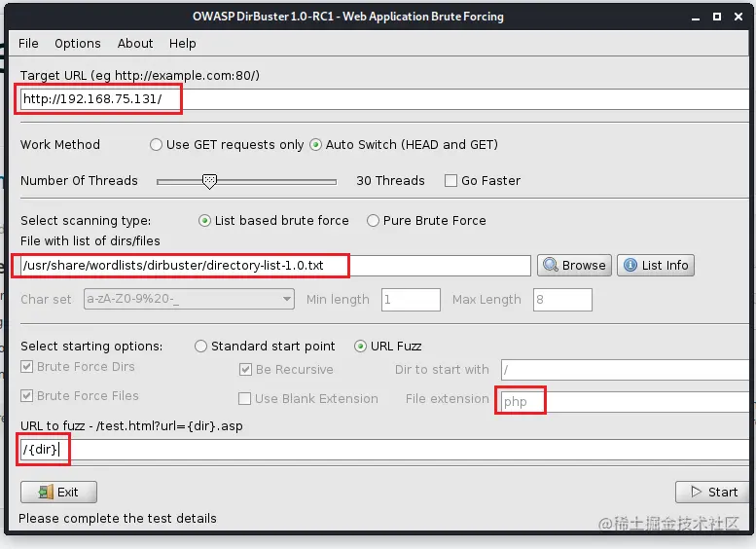Image resolution: width=756 pixels, height=549 pixels.
Task: Click the info icon on List Info
Action: tap(630, 265)
